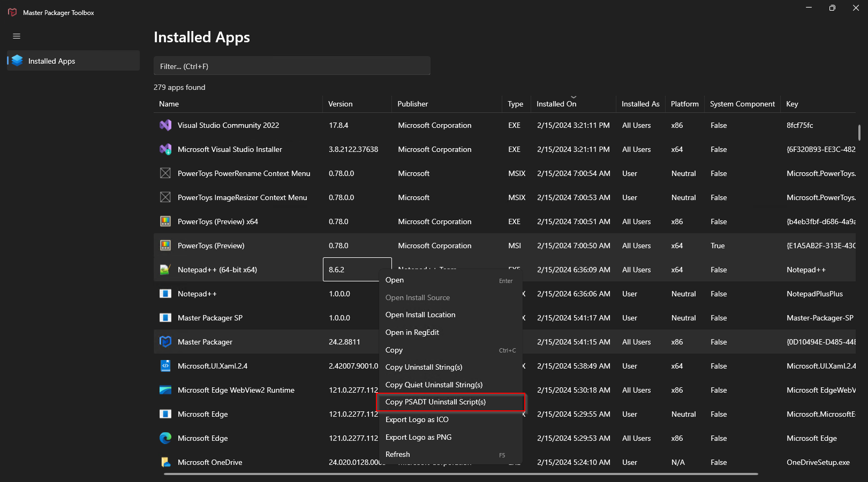Click the Microsoft Edge WebView2 Runtime icon
868x482 pixels.
(165, 390)
